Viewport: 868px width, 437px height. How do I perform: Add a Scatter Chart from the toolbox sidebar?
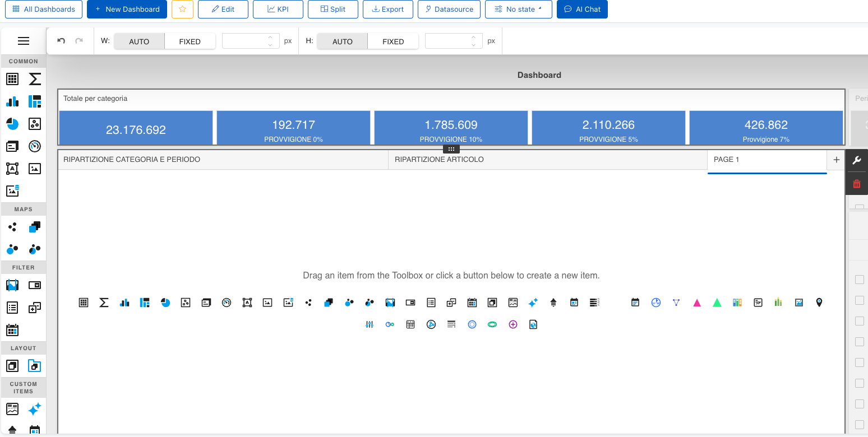(35, 124)
